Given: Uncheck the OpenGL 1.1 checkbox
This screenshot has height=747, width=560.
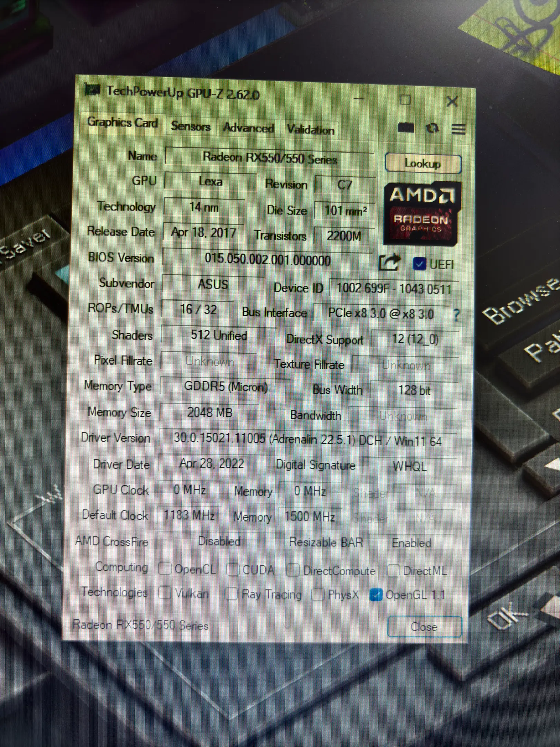Looking at the screenshot, I should click(376, 595).
